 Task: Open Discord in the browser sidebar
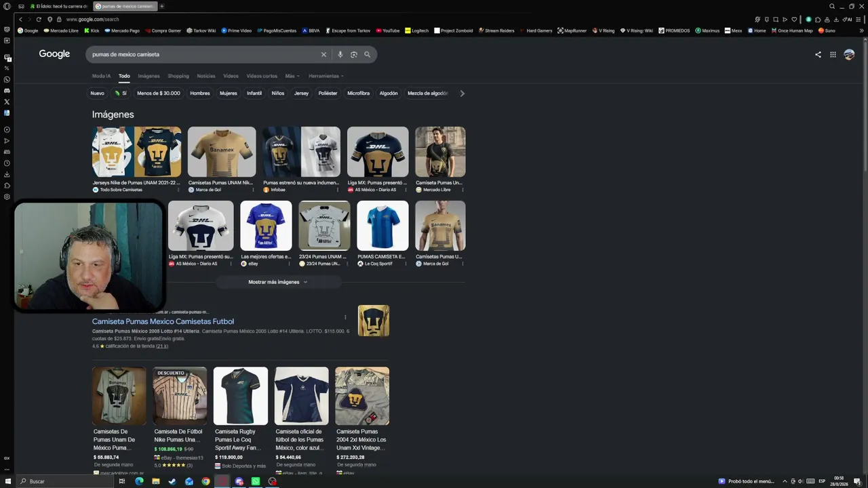tap(7, 90)
